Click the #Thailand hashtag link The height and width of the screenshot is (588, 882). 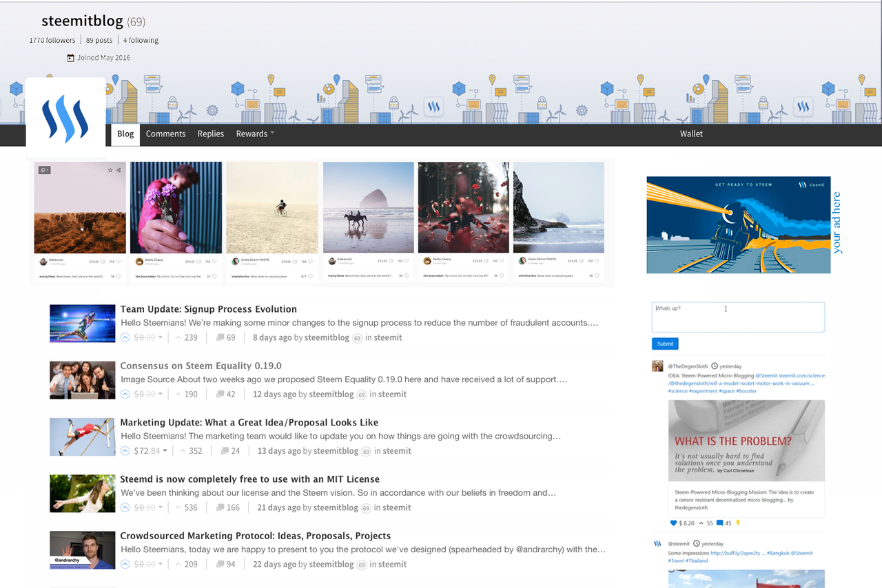(698, 560)
